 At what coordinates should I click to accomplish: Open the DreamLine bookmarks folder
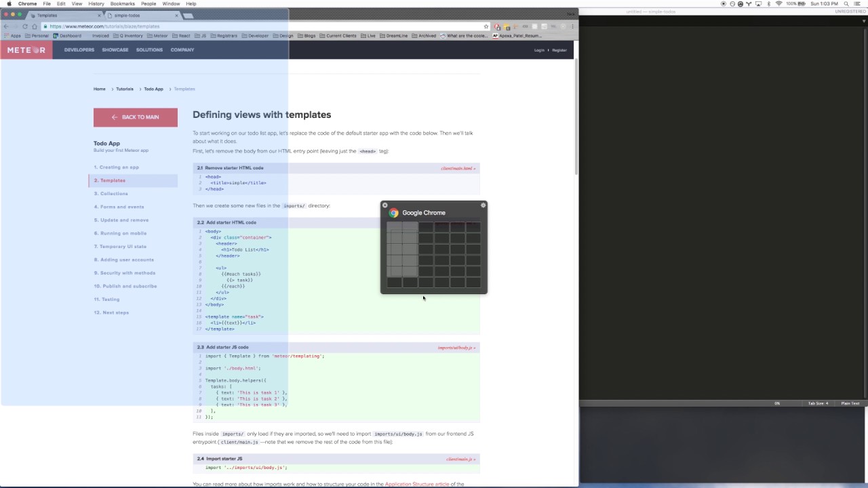pos(393,36)
